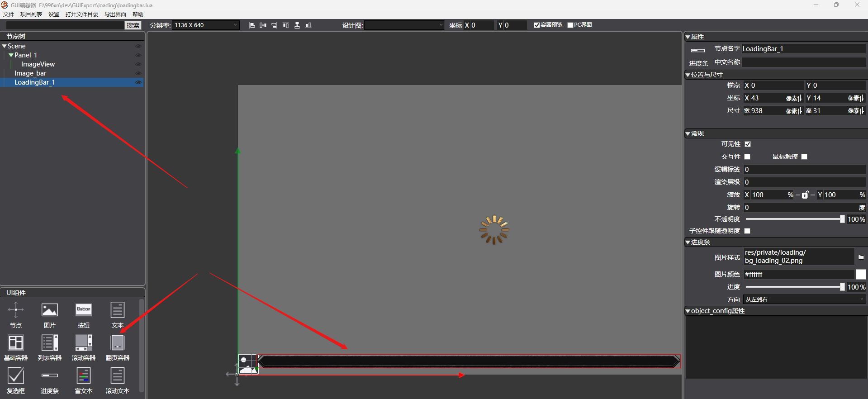Screen dimensions: 868x399
Task: Open the 分辨率 resolution dropdown
Action: coord(206,25)
